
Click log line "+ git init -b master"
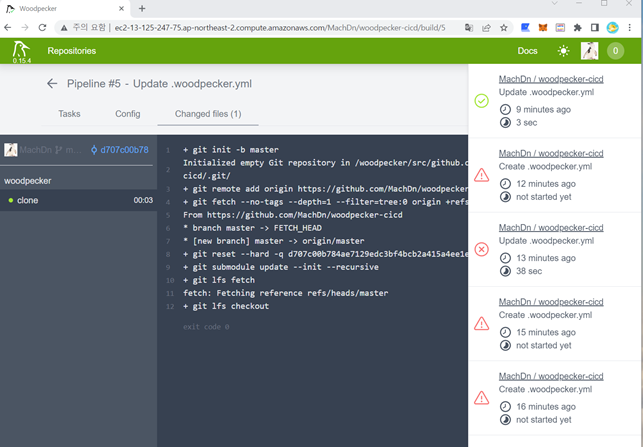tap(231, 150)
